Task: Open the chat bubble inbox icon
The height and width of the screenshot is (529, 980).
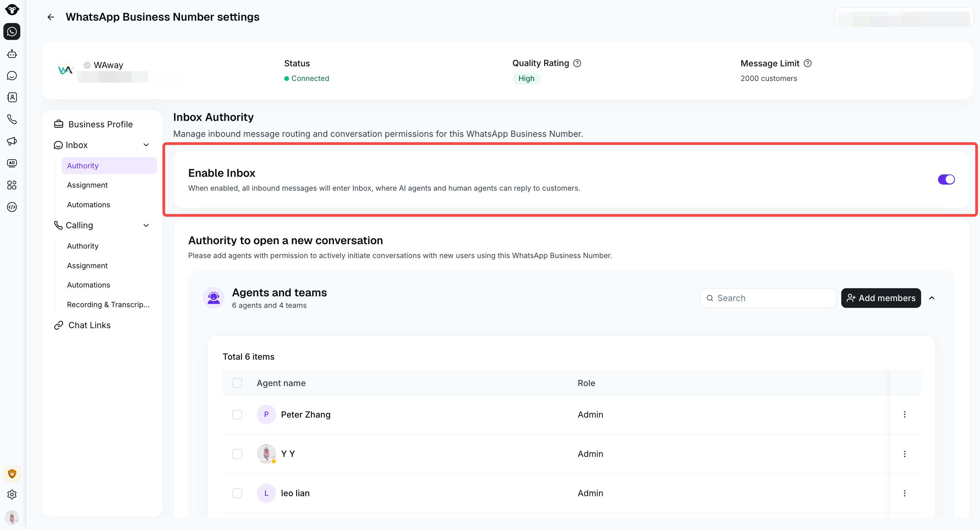Action: (x=12, y=76)
